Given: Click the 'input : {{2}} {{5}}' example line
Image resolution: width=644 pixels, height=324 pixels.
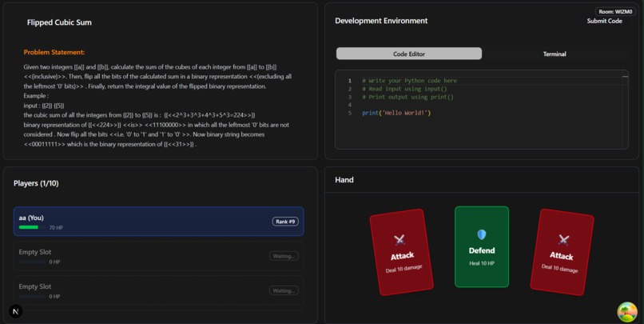Looking at the screenshot, I should (44, 106).
